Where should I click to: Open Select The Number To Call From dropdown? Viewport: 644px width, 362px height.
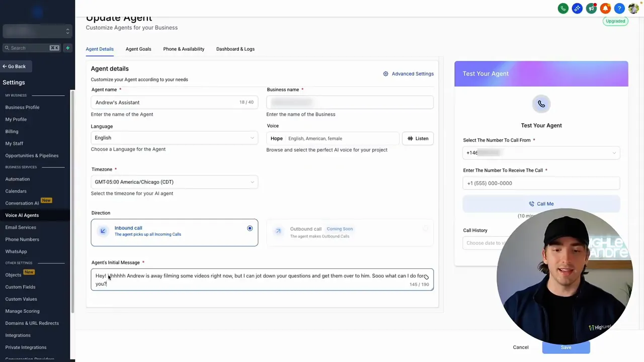pyautogui.click(x=541, y=153)
